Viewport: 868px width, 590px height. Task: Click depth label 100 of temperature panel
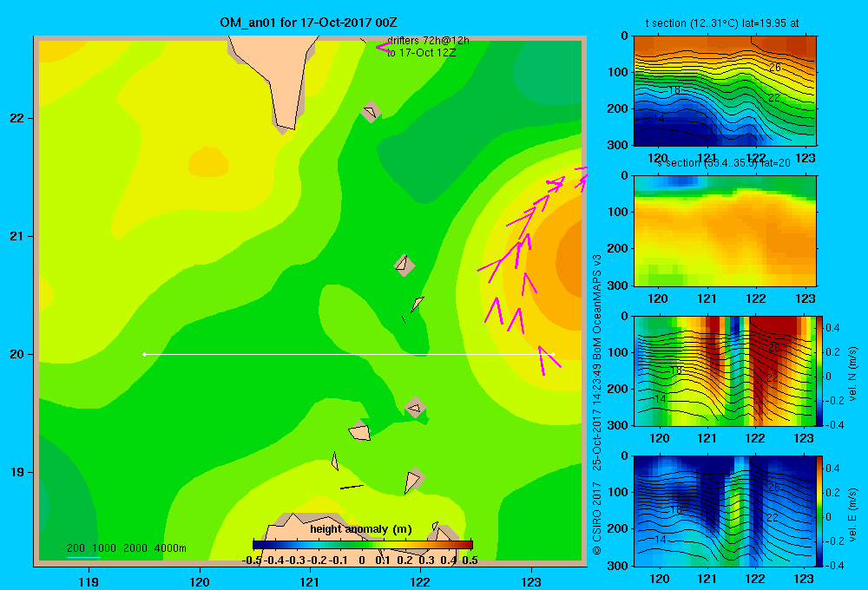pyautogui.click(x=617, y=72)
